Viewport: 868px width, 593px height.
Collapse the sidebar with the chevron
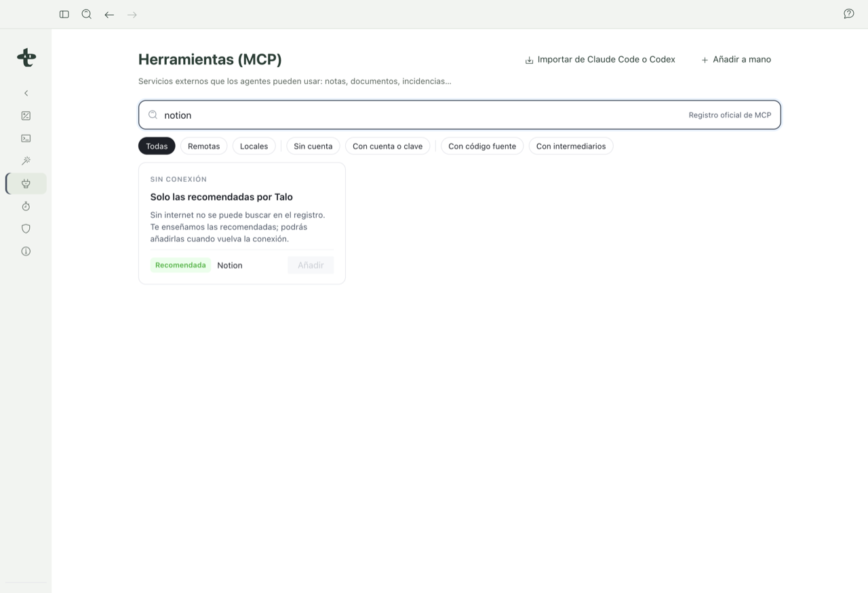(x=26, y=93)
